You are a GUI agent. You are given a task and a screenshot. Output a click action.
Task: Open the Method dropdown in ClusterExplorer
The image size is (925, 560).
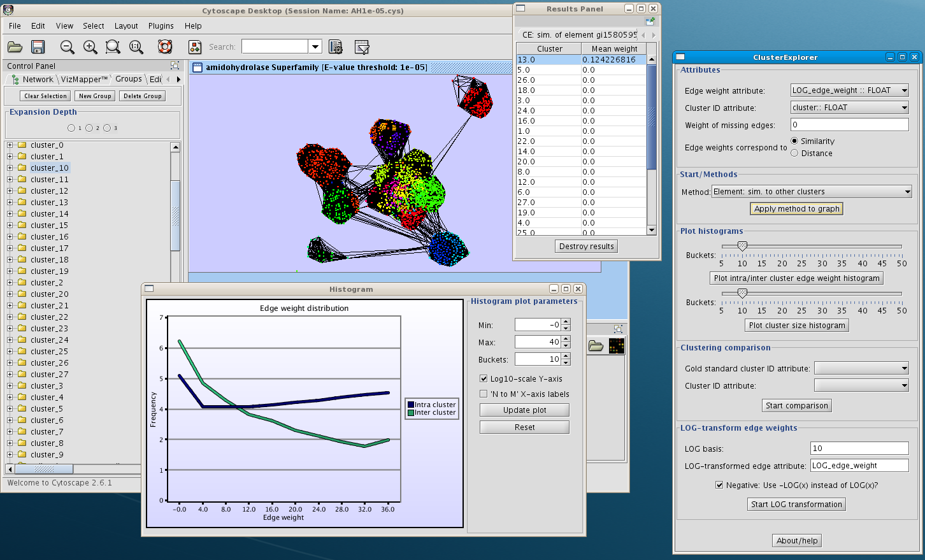812,192
